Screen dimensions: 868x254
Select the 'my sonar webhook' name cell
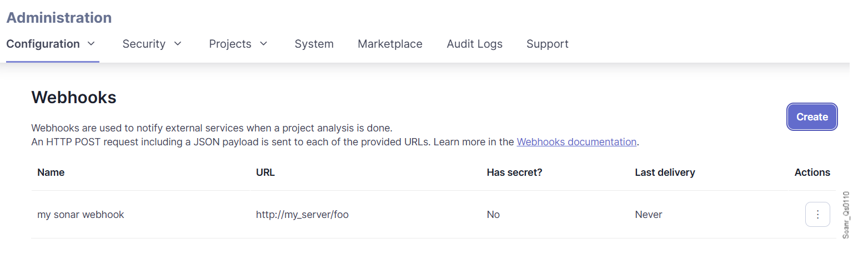81,215
